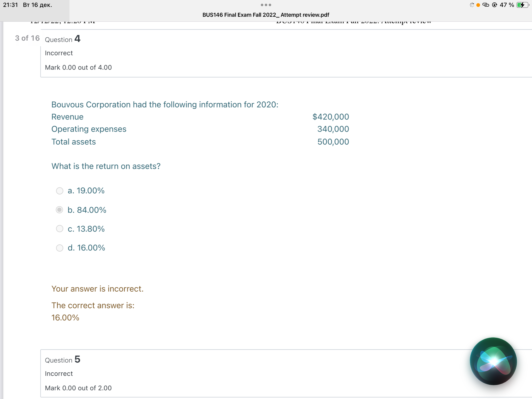This screenshot has height=399, width=532.
Task: Tap the Siri orb
Action: [493, 361]
